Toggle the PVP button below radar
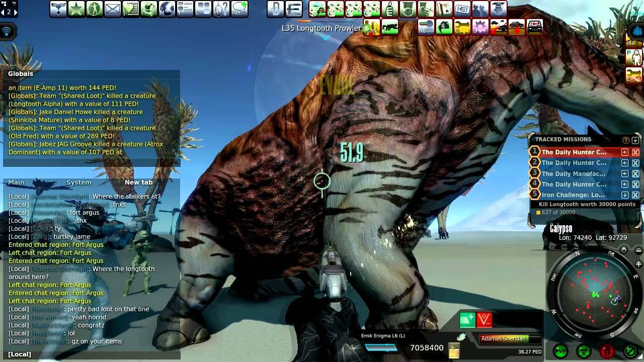The height and width of the screenshot is (362, 644). pyautogui.click(x=560, y=351)
